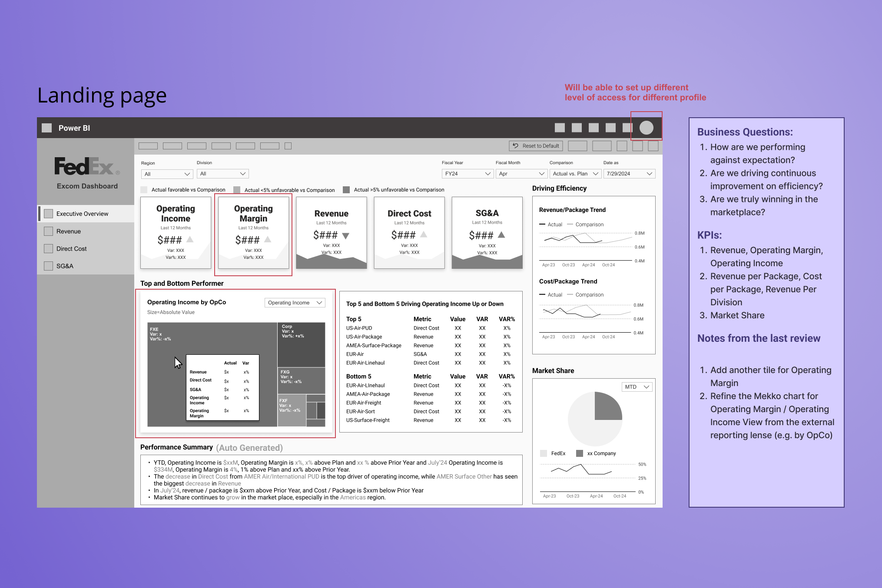Open the Date as 7/29/2024 dropdown
The width and height of the screenshot is (882, 588).
pyautogui.click(x=629, y=174)
